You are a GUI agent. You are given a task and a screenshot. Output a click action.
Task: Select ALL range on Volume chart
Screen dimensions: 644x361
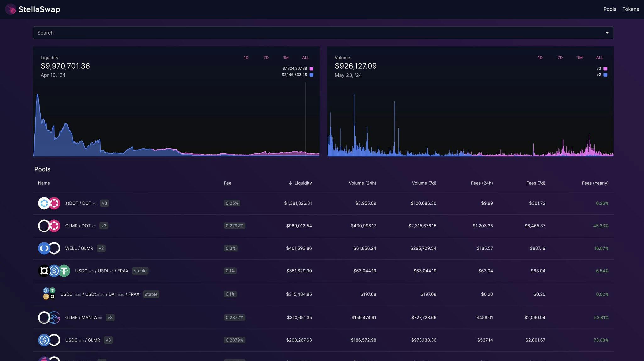pos(600,58)
